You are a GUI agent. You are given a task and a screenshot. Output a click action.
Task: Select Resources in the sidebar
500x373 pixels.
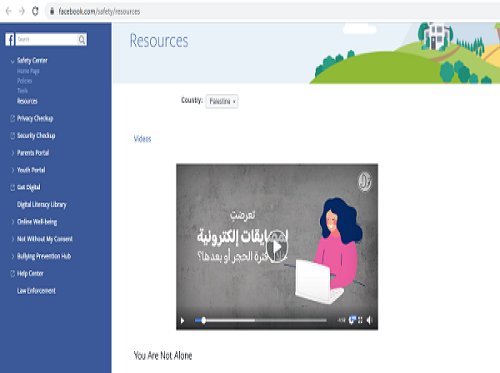pos(27,101)
